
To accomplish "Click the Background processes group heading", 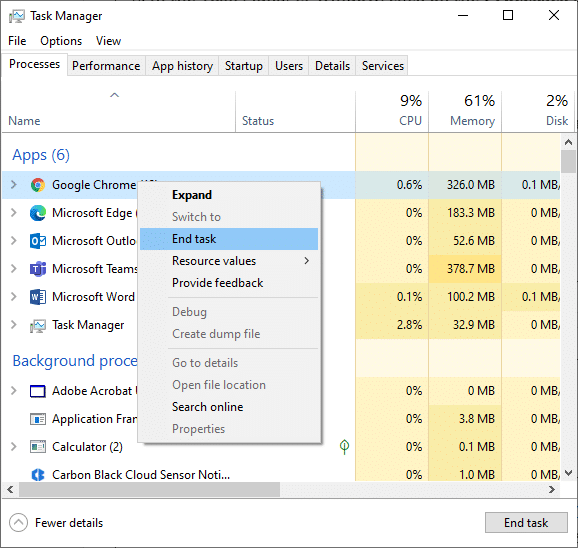I will (x=75, y=361).
